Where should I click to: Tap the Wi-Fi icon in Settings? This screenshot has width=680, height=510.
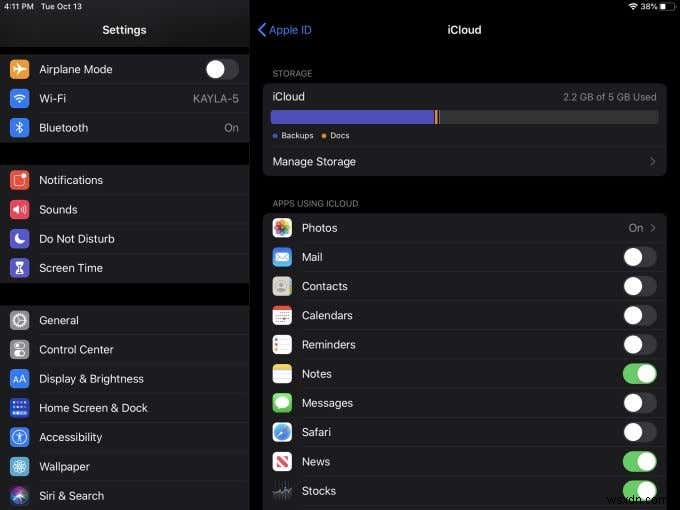click(20, 98)
